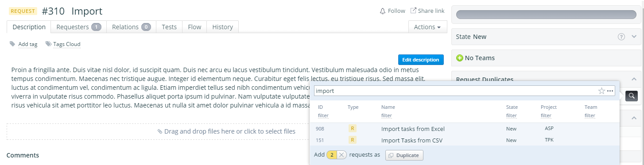Open the Flow tab
The image size is (644, 165).
[x=194, y=27]
